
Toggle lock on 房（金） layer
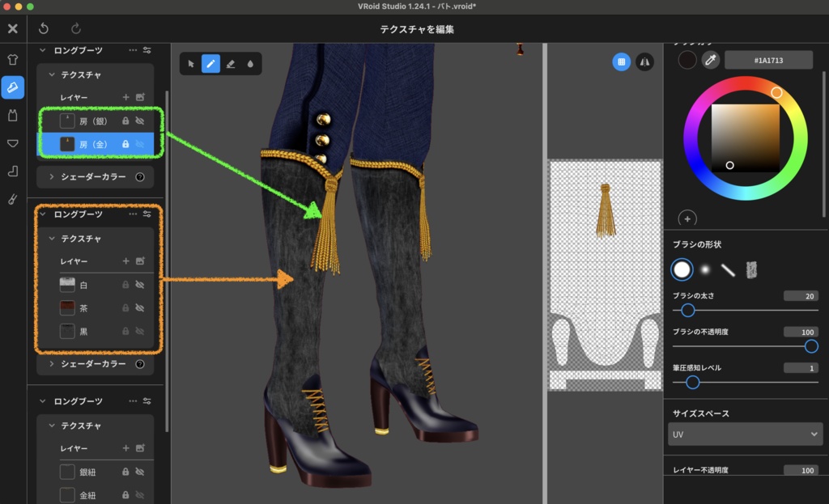click(x=125, y=144)
